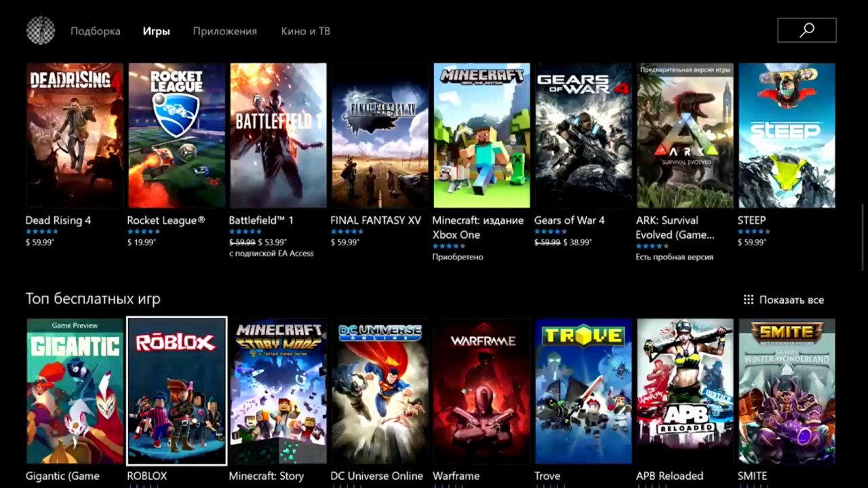
Task: Open the ARK Survival Evolved tile
Action: [685, 136]
